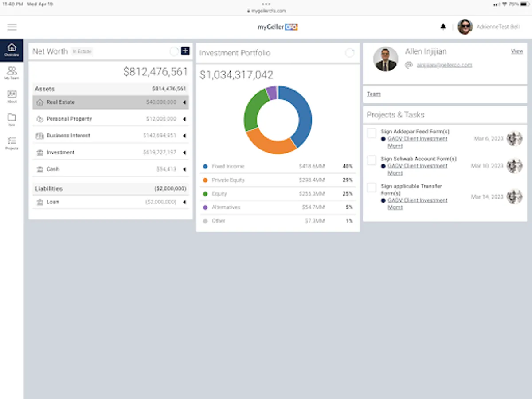
Task: Check the Sign Schwab Account Form(s) task
Action: 372,160
